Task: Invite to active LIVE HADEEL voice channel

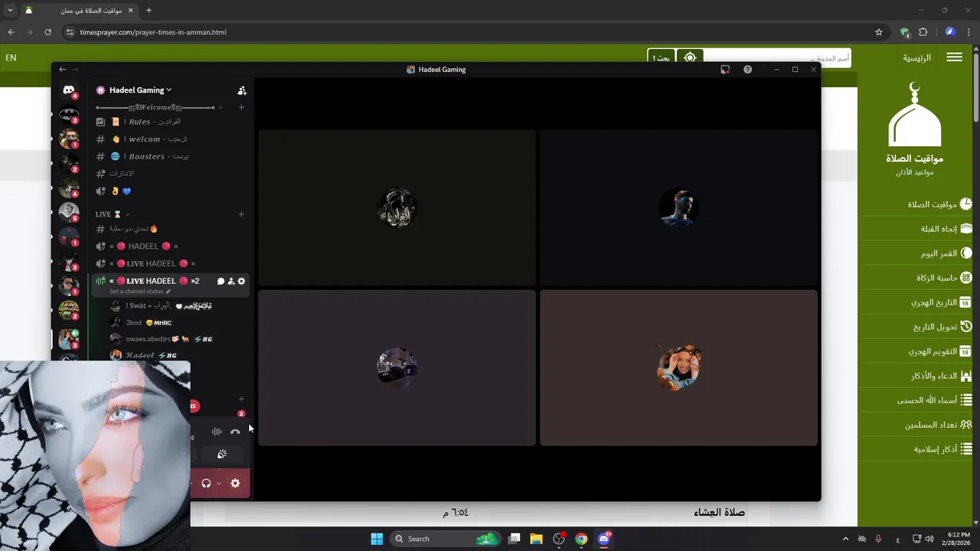Action: [231, 281]
